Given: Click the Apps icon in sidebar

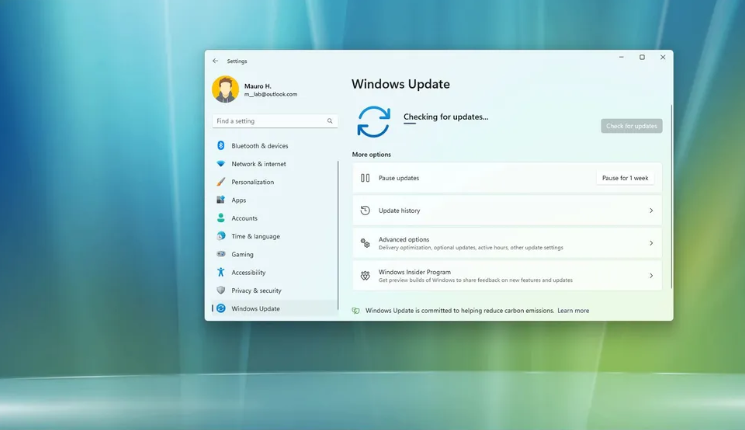Looking at the screenshot, I should coord(221,200).
